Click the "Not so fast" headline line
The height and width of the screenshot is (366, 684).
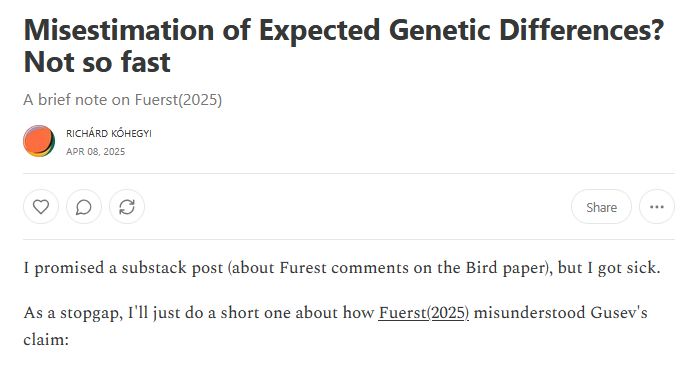pyautogui.click(x=97, y=62)
